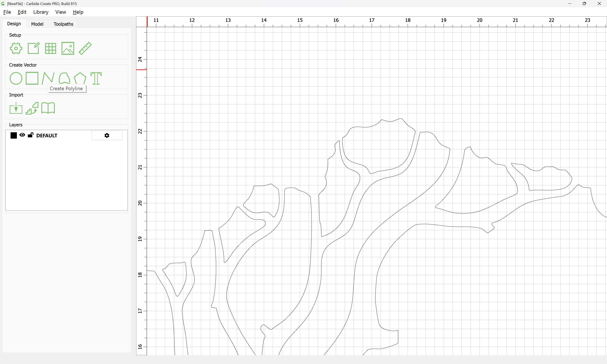Viewport: 607px width, 364px height.
Task: Switch to the Model tab
Action: [x=37, y=24]
